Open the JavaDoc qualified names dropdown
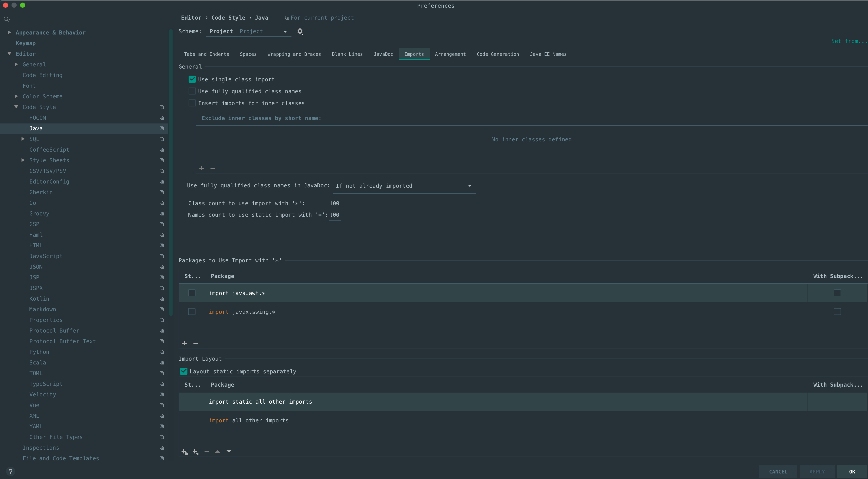Image resolution: width=868 pixels, height=479 pixels. pos(404,186)
